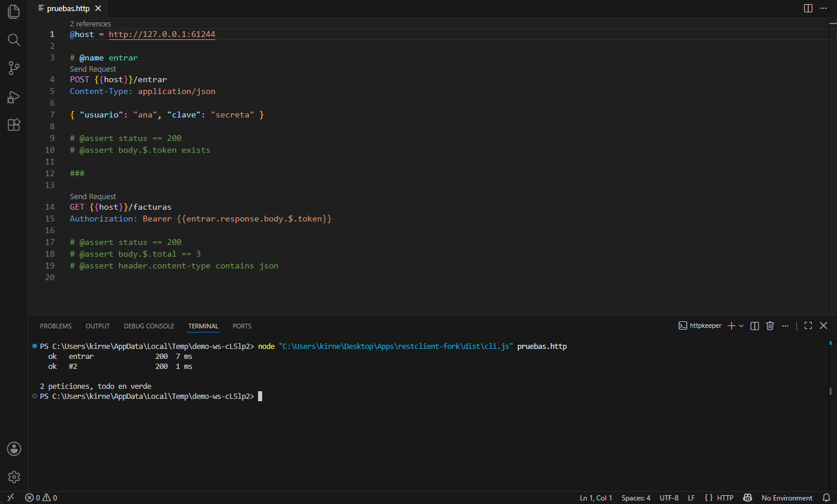Kill the terminal with trash icon
Viewport: 837px width, 504px height.
[770, 325]
